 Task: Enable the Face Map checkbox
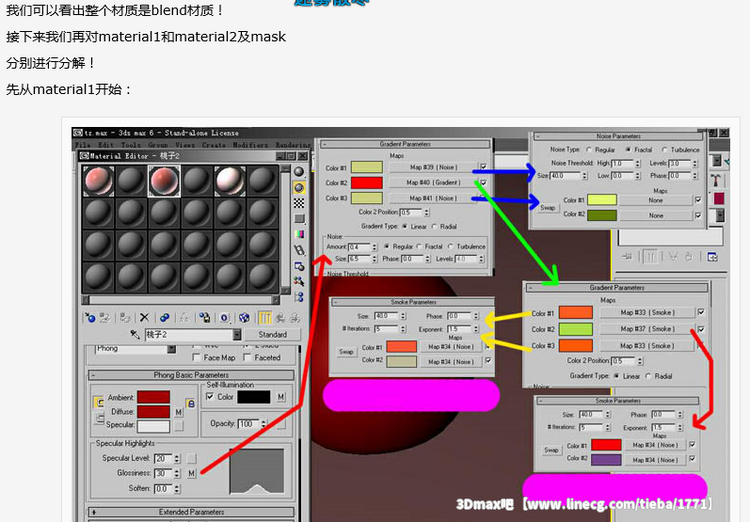(196, 357)
